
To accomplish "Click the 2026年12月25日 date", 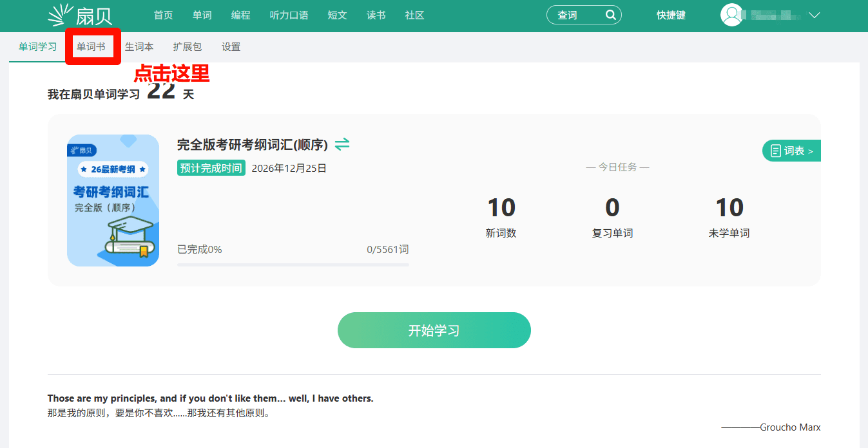I will click(289, 168).
